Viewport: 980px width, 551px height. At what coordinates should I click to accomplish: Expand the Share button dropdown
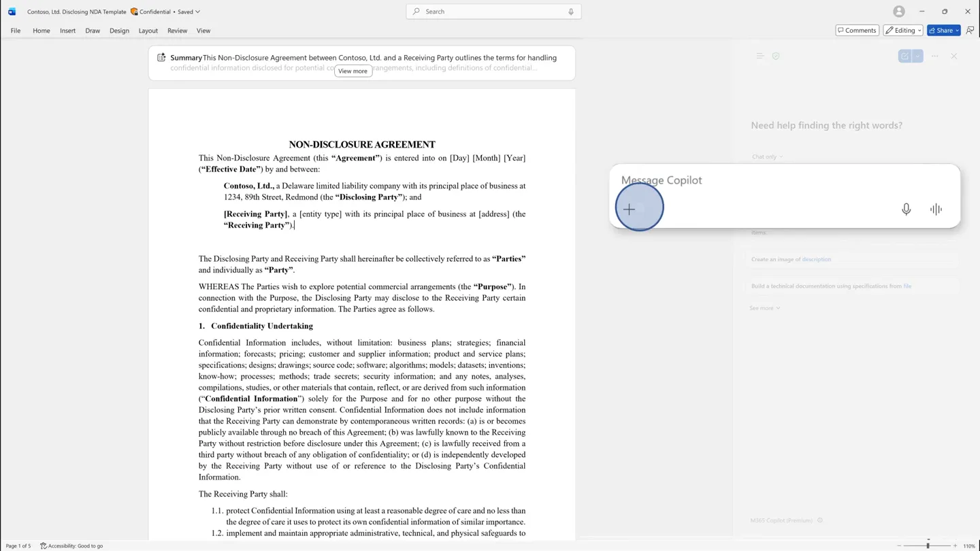coord(957,30)
